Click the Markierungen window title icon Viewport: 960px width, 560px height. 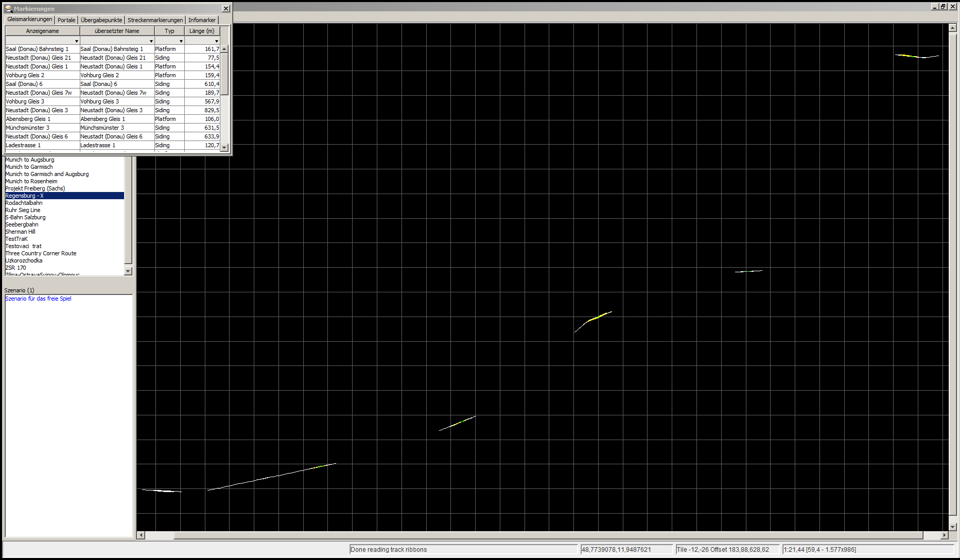click(x=9, y=9)
